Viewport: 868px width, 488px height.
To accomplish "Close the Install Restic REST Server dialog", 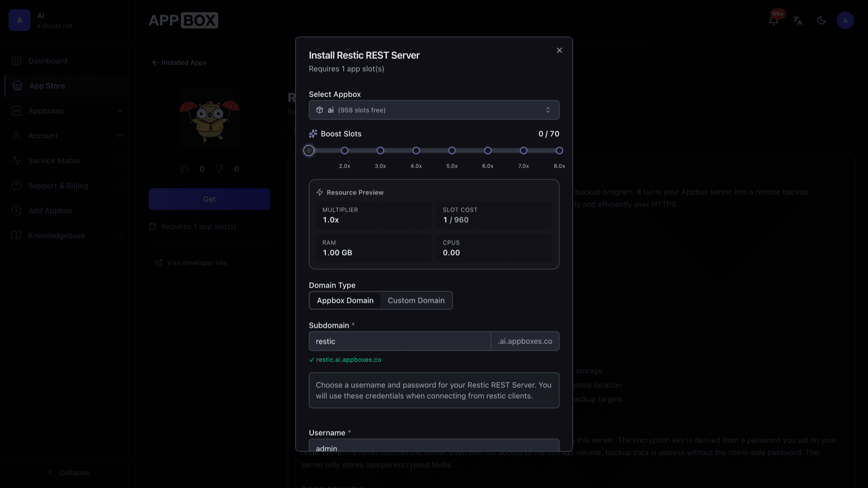I will (559, 50).
